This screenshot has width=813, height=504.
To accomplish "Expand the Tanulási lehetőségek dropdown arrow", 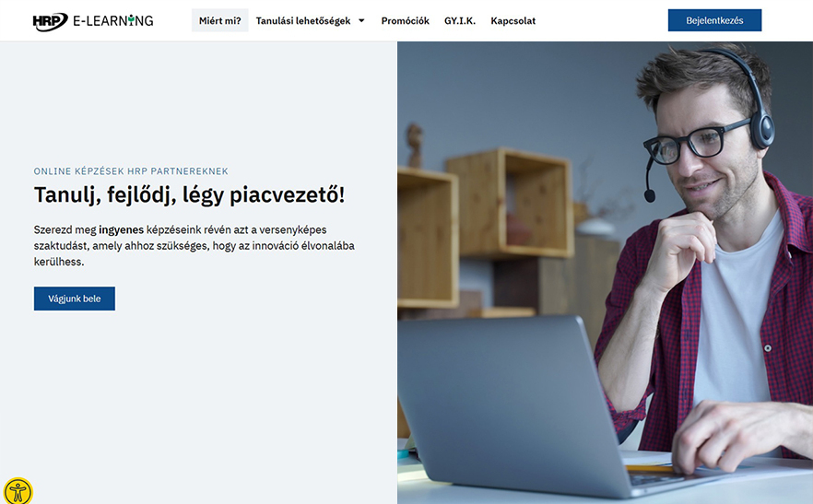I will [361, 21].
